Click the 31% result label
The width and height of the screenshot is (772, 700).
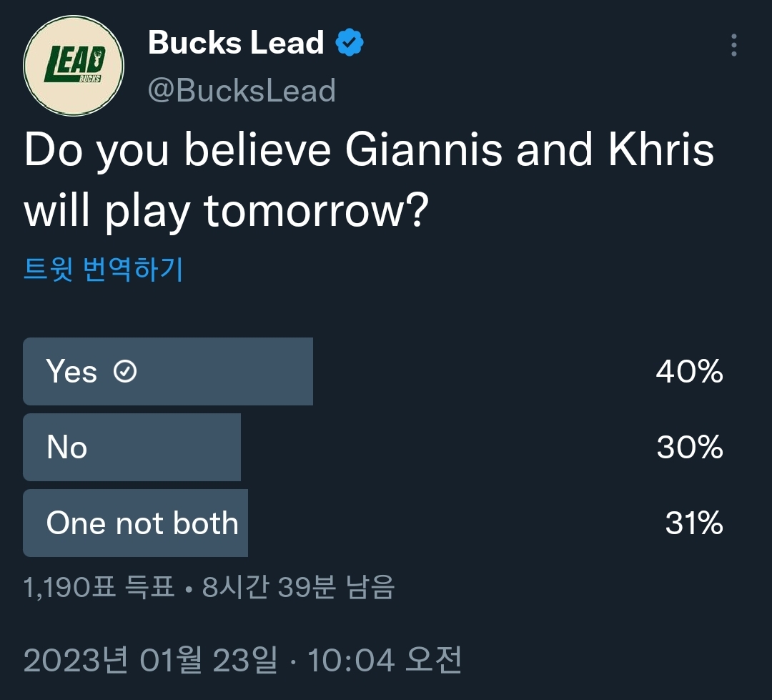coord(693,523)
